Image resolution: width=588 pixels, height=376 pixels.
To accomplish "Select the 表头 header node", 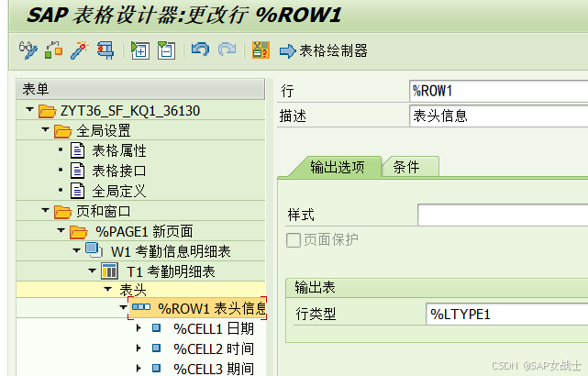I will click(x=133, y=290).
